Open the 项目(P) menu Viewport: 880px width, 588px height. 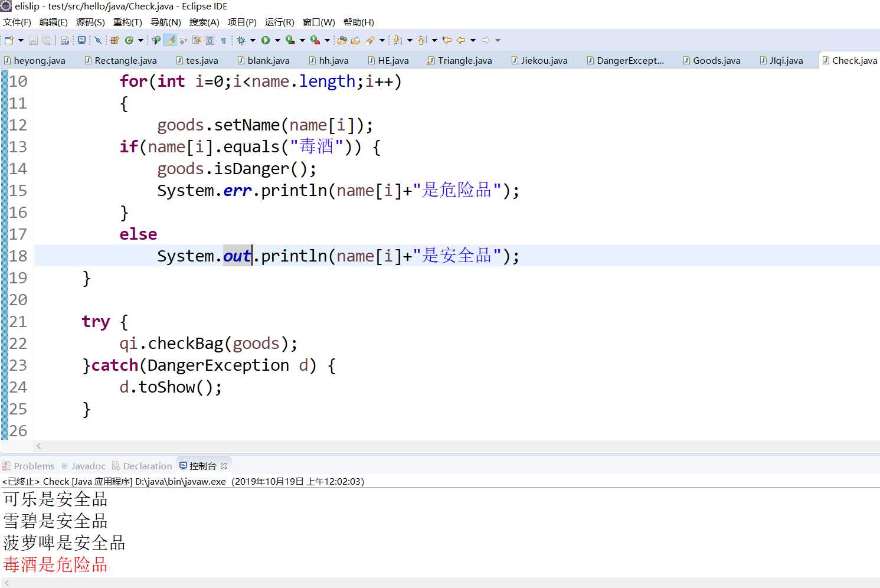[x=242, y=22]
